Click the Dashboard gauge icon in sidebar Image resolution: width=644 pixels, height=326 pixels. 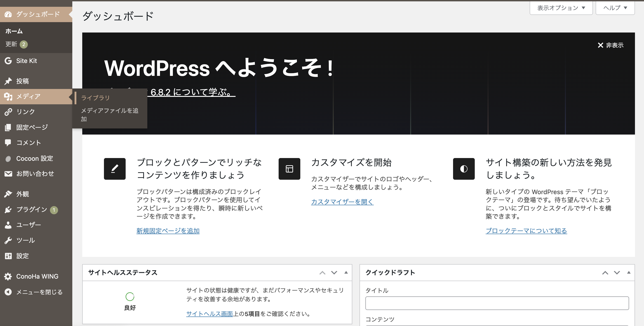[8, 14]
